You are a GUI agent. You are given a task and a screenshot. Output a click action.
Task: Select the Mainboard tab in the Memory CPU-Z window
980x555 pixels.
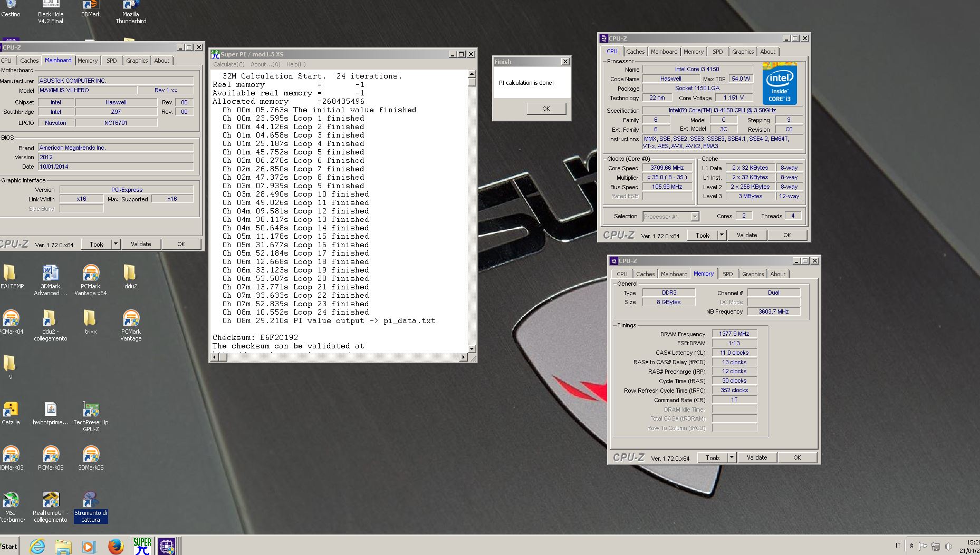674,274
